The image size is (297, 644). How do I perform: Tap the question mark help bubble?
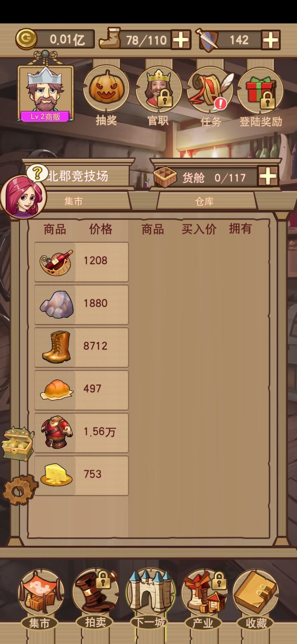point(37,173)
